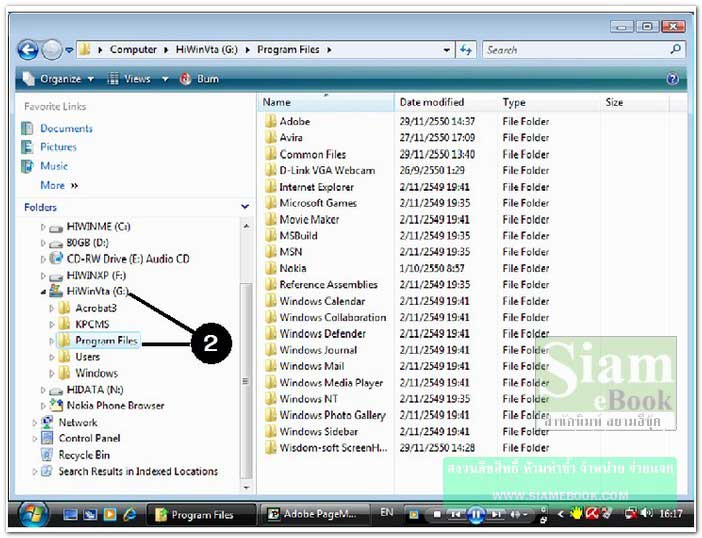Image resolution: width=702 pixels, height=538 pixels.
Task: Click Computer in the address breadcrumb
Action: pyautogui.click(x=133, y=50)
